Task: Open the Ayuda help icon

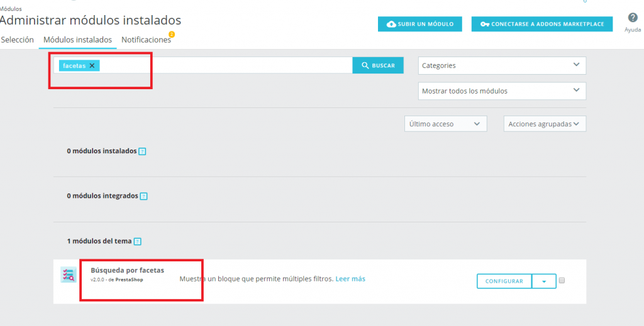Action: 633,18
